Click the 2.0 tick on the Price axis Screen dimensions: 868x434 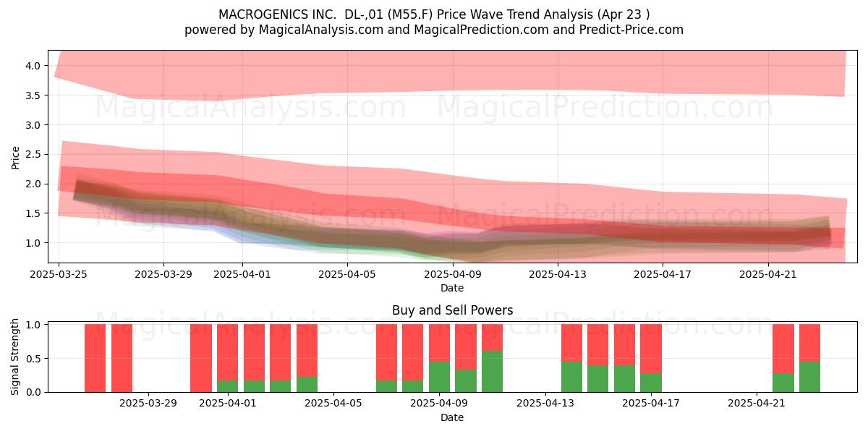(x=32, y=184)
